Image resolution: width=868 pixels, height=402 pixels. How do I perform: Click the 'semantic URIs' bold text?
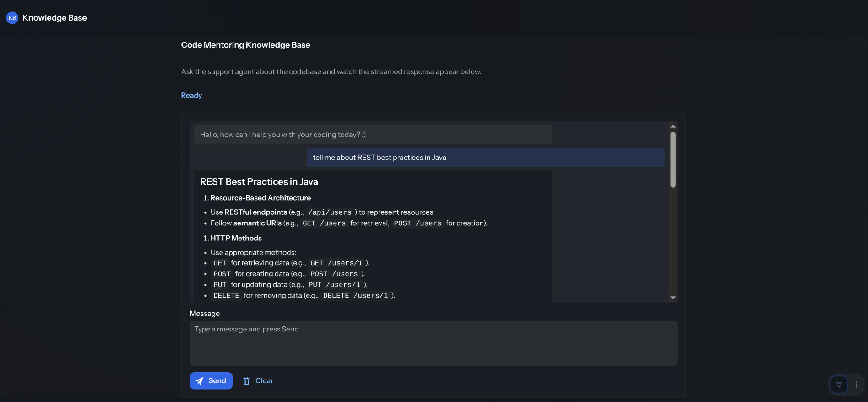coord(258,223)
